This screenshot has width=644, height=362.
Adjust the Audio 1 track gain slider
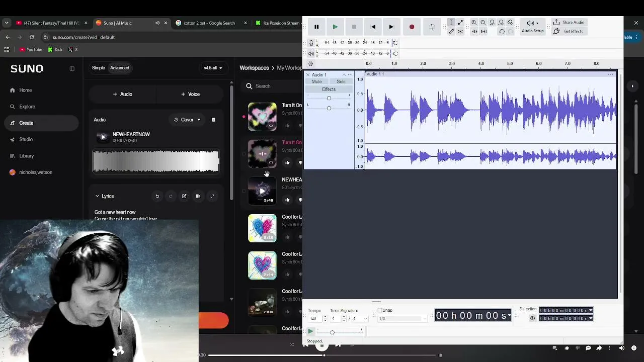(x=329, y=99)
